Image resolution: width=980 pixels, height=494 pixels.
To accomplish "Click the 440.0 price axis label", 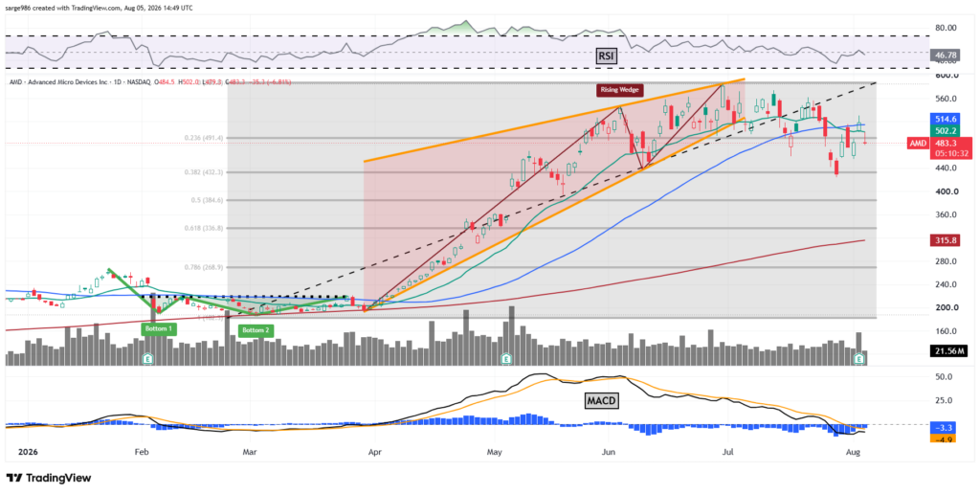I will coord(947,168).
